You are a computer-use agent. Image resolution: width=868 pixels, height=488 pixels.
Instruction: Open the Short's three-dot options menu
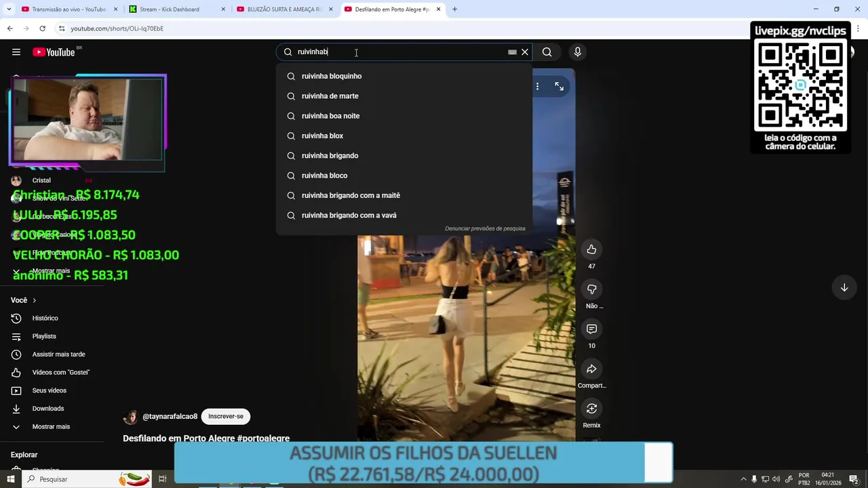click(537, 86)
